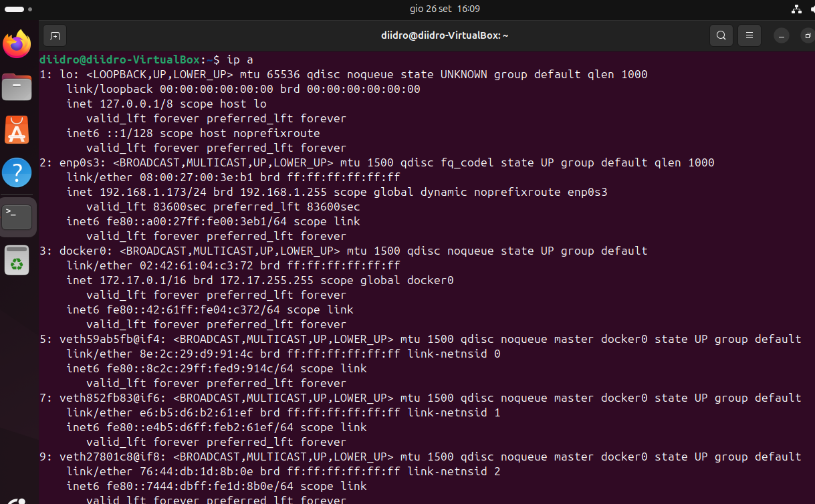The image size is (815, 504).
Task: Click the wired network status icon
Action: pos(796,9)
